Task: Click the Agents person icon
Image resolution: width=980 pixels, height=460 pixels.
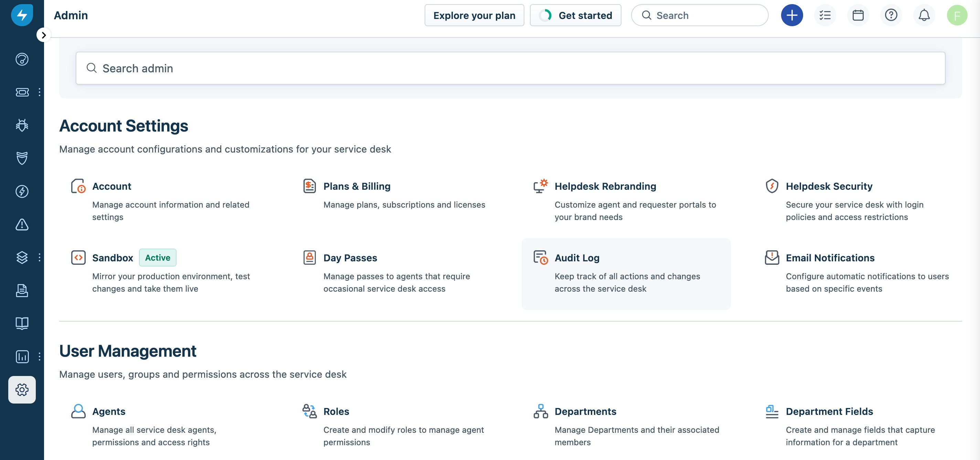Action: click(x=78, y=411)
